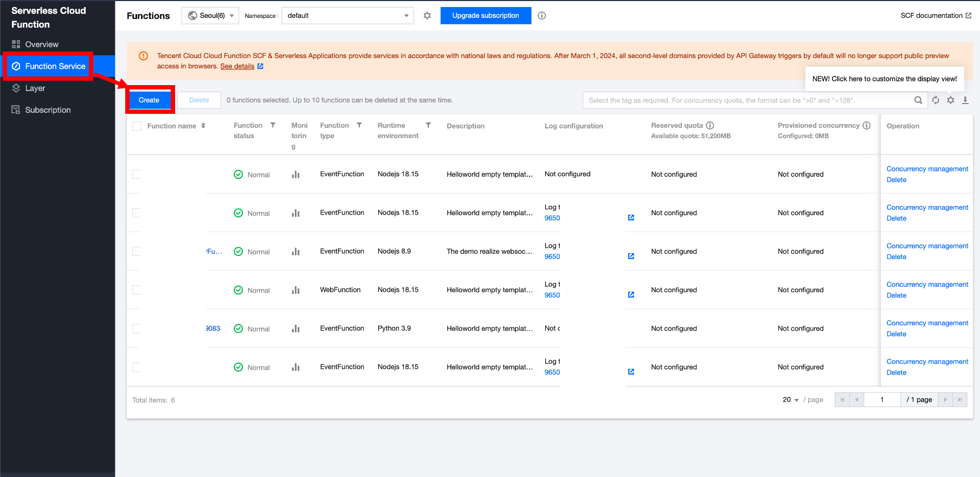Delete the first Nodejs 18.15 function
The height and width of the screenshot is (477, 980).
897,180
